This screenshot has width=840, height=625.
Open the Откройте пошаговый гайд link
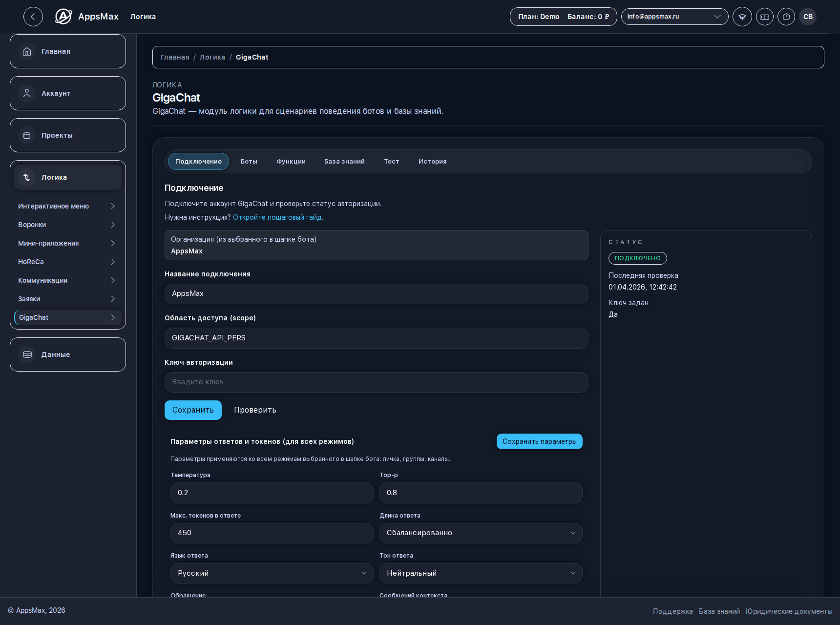(277, 217)
